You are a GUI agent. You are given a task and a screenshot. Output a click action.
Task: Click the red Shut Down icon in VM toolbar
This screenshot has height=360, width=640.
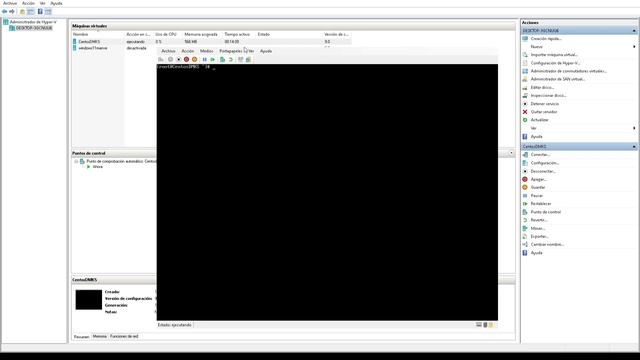(187, 60)
